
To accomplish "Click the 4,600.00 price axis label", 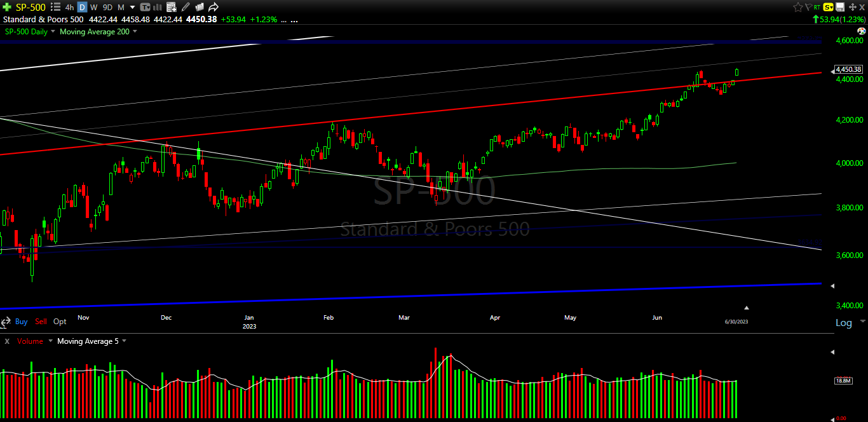I will (850, 41).
